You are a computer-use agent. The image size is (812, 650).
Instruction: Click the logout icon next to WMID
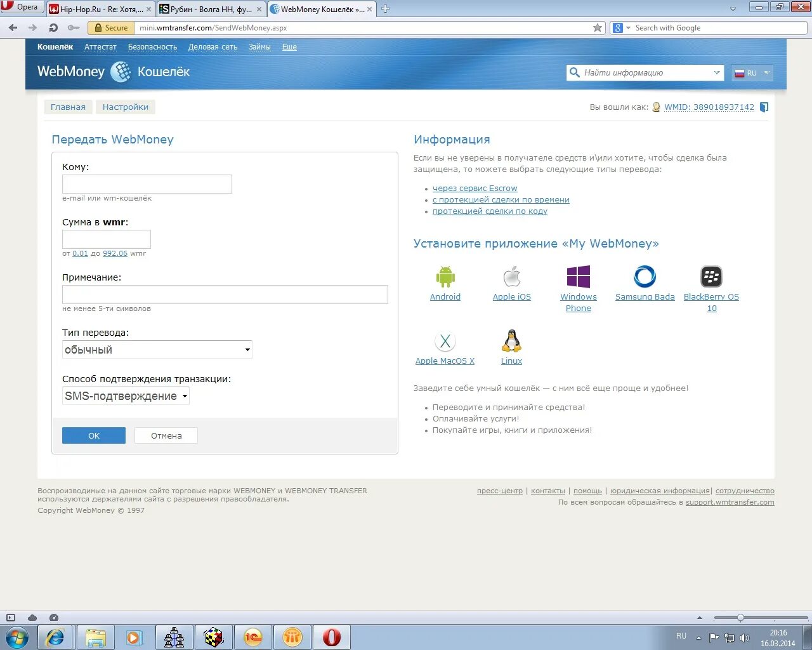(x=764, y=107)
